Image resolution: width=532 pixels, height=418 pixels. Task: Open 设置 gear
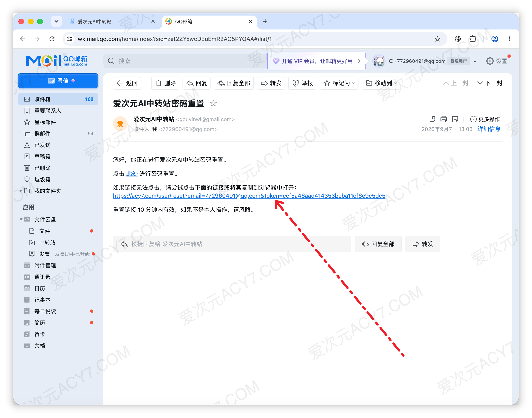497,61
